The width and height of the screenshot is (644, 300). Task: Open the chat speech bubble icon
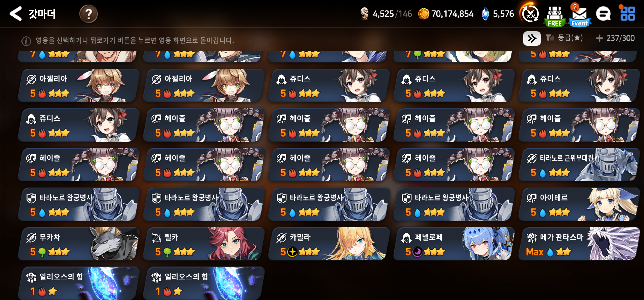point(603,14)
